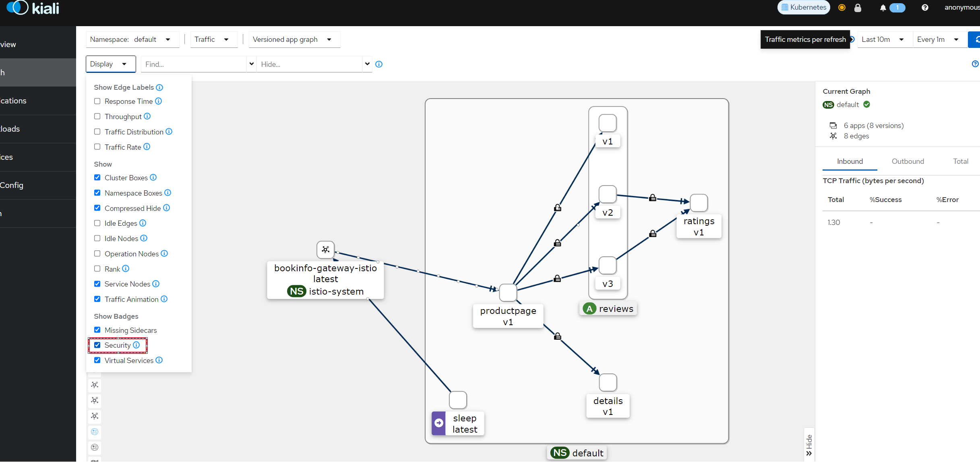Click info icon next to Security option

coord(136,345)
